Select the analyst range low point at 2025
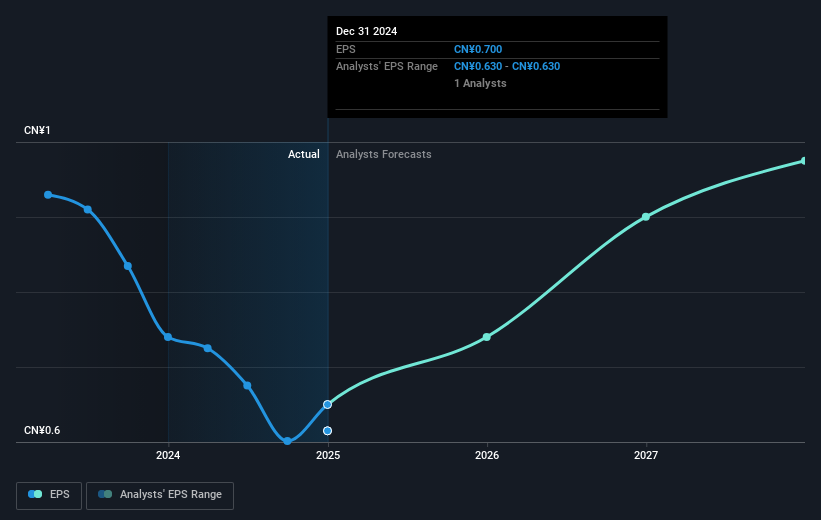Viewport: 821px width, 520px height. tap(327, 430)
